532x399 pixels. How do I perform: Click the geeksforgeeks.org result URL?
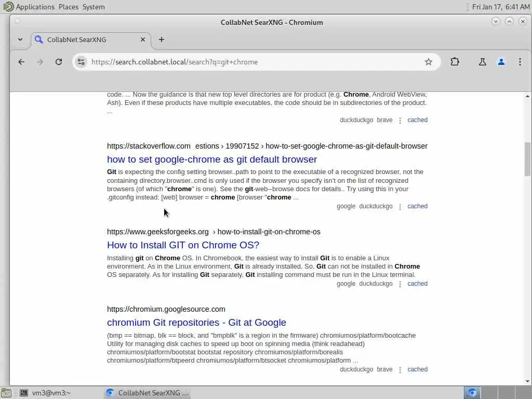[214, 232]
